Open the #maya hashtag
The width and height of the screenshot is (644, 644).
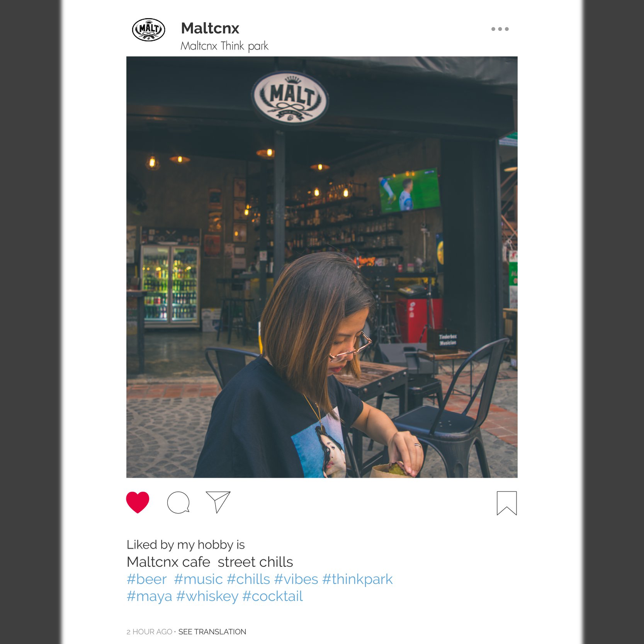pyautogui.click(x=149, y=596)
